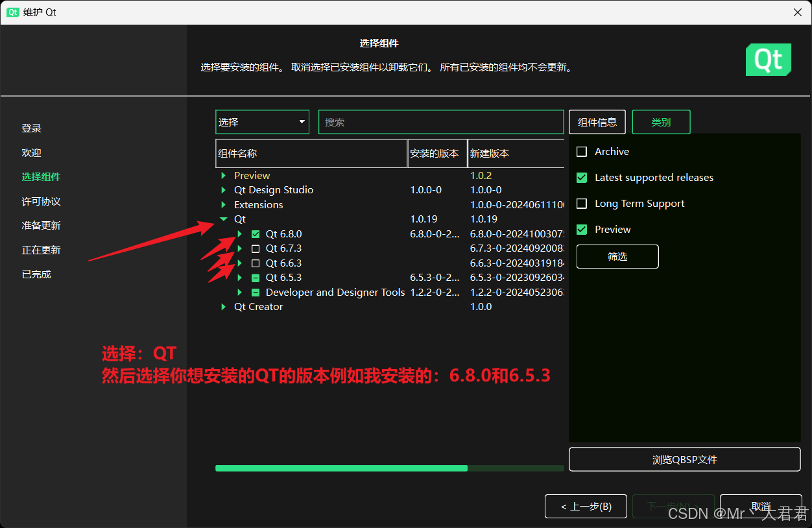Click the 1.0.19 installed version cell
The image size is (812, 528).
coord(424,219)
